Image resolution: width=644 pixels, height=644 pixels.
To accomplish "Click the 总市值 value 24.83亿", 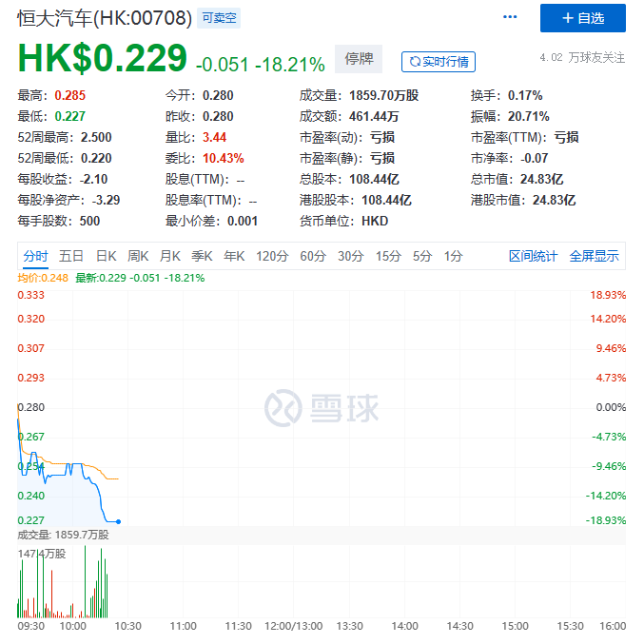I will pyautogui.click(x=541, y=180).
